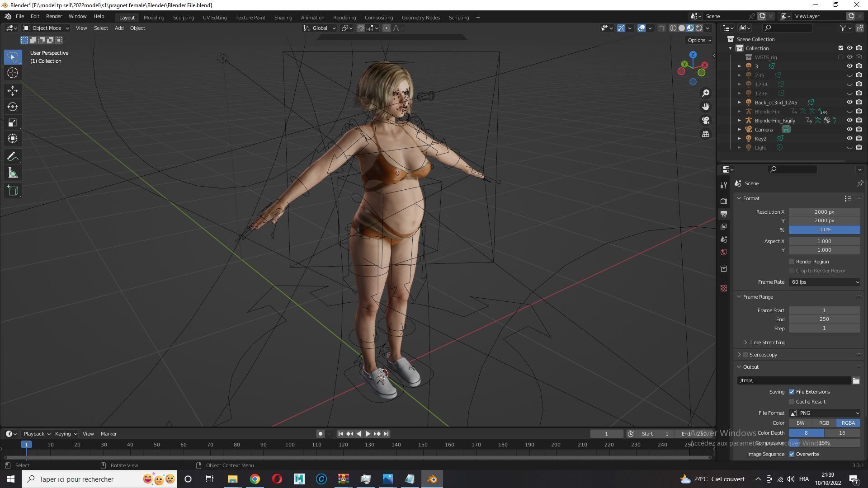Open File Explorer from the taskbar
The width and height of the screenshot is (868, 488).
(233, 479)
